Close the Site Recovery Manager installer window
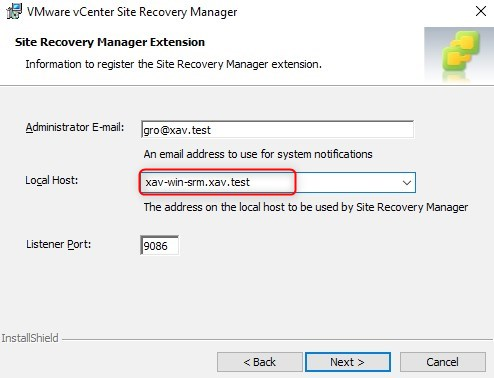The height and width of the screenshot is (378, 494). 481,11
